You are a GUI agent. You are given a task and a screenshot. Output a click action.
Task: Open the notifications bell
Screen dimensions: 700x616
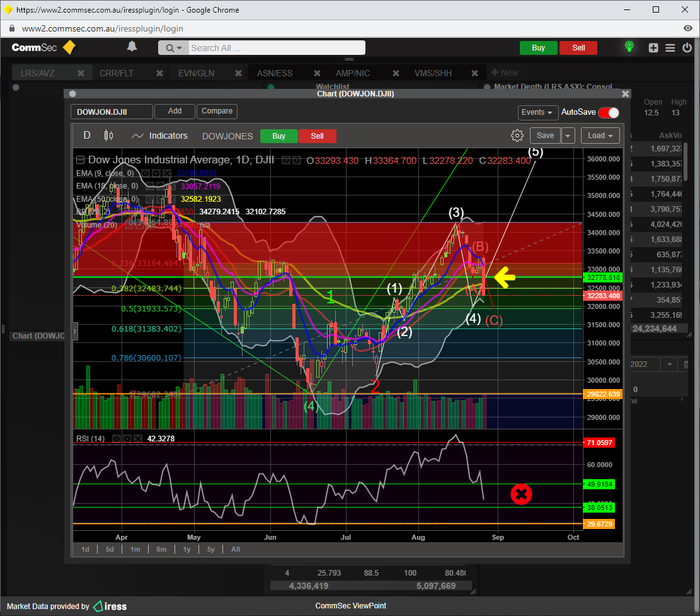point(132,47)
